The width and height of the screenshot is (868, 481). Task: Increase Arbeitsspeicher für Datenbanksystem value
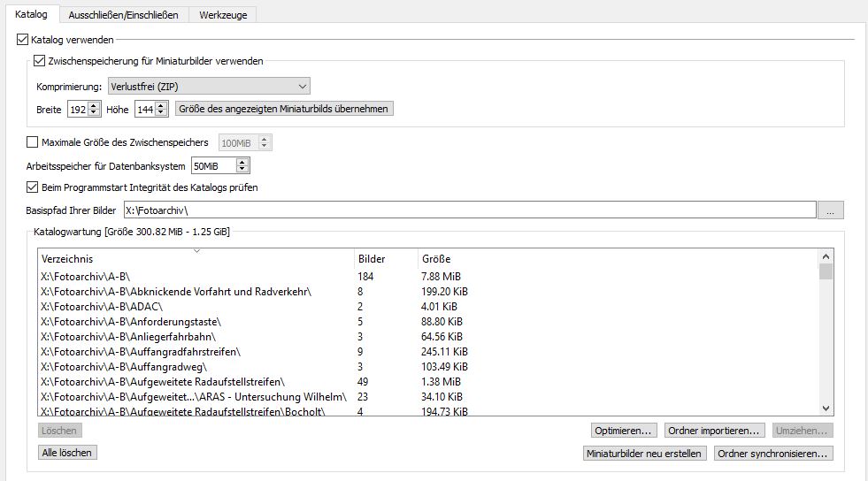[x=243, y=162]
